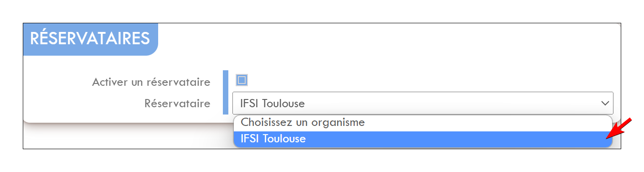The height and width of the screenshot is (172, 644).
Task: Click the blue RÉSERVATAIRES title badge
Action: [x=90, y=39]
